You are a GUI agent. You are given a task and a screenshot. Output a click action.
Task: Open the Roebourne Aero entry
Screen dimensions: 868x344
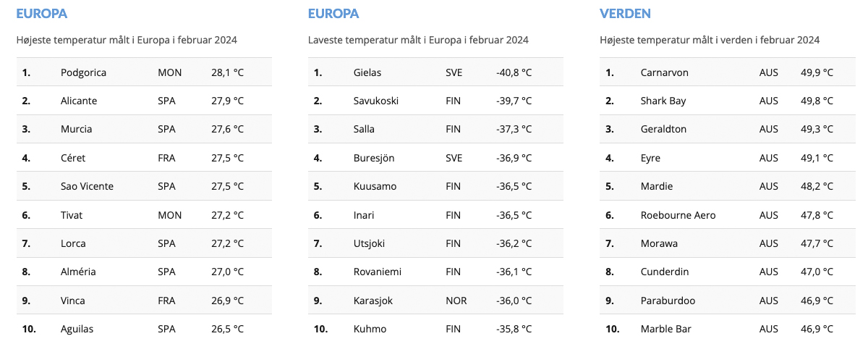tap(678, 215)
